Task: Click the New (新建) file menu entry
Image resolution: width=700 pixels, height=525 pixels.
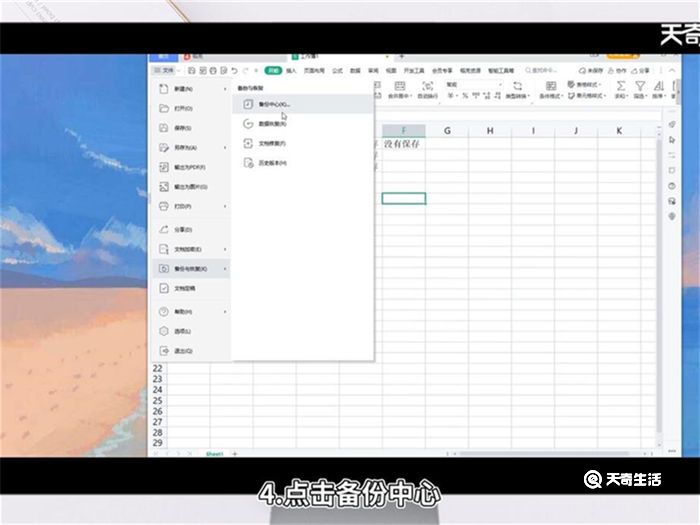Action: point(192,89)
